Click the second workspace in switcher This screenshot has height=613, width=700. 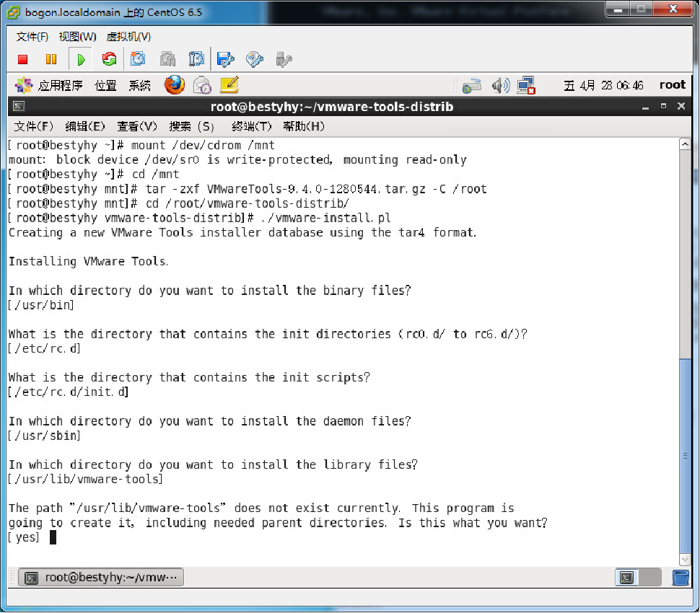point(649,578)
